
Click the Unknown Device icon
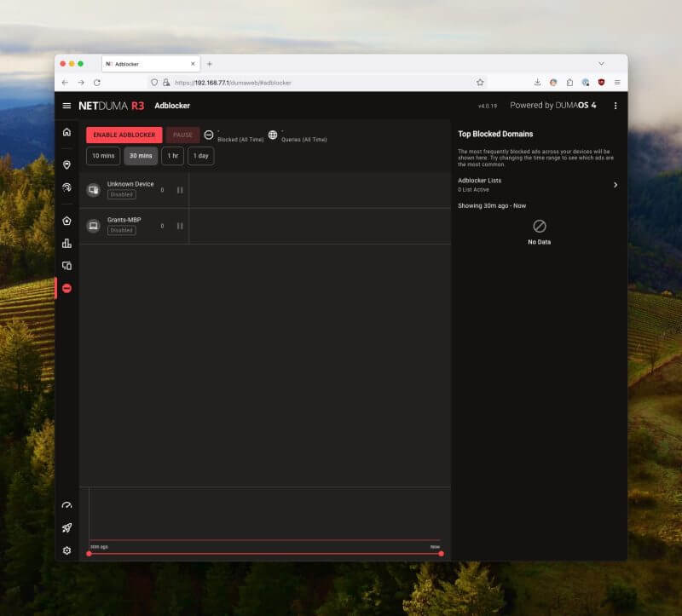[x=93, y=190]
